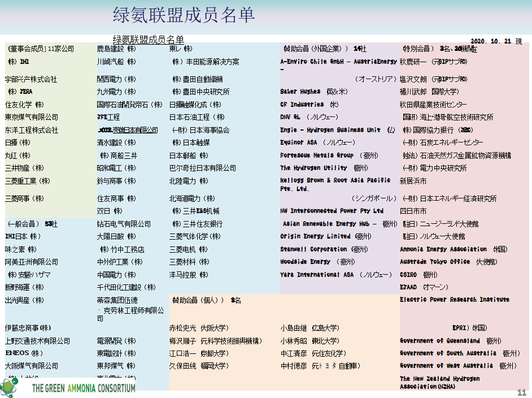Click the entry 上野交通技术有限公司
The image size is (532, 398).
[38, 341]
